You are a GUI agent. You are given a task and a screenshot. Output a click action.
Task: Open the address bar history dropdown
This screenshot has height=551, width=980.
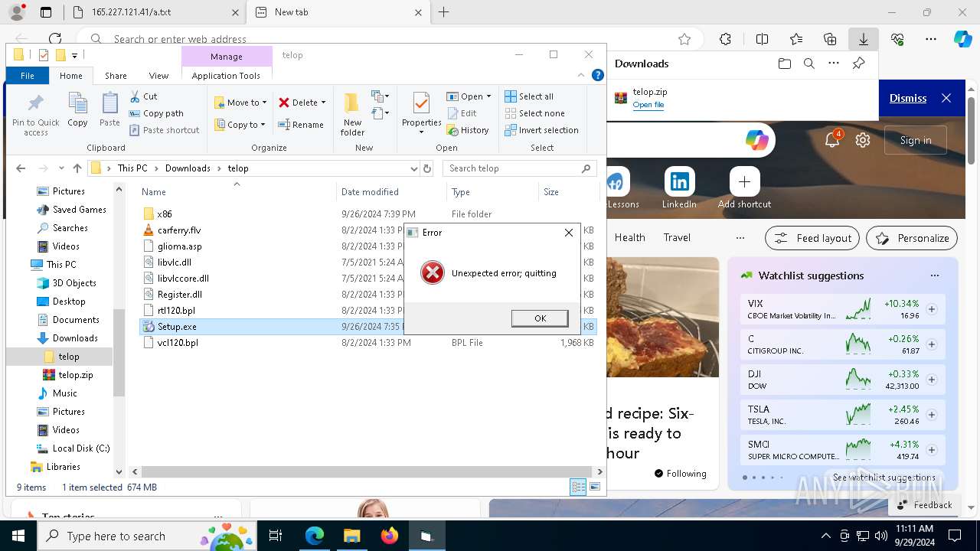click(414, 168)
